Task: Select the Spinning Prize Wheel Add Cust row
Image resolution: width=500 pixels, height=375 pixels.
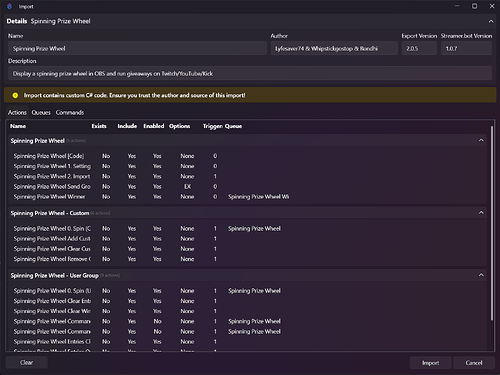Action: (247, 239)
